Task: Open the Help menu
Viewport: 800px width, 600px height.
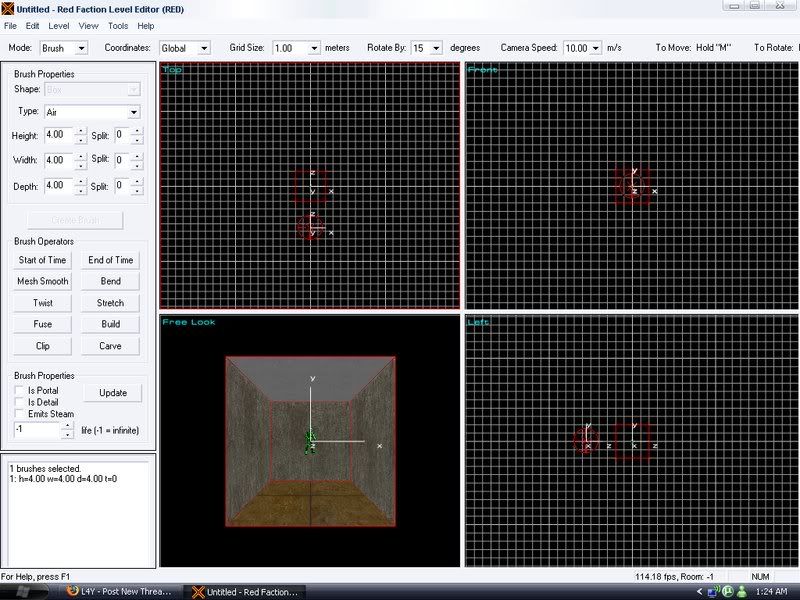Action: point(145,26)
